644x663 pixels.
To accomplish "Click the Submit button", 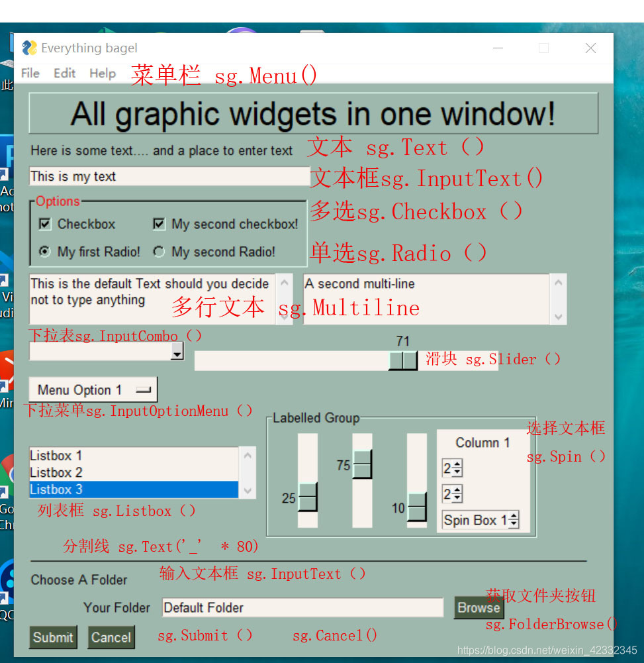I will pyautogui.click(x=53, y=637).
